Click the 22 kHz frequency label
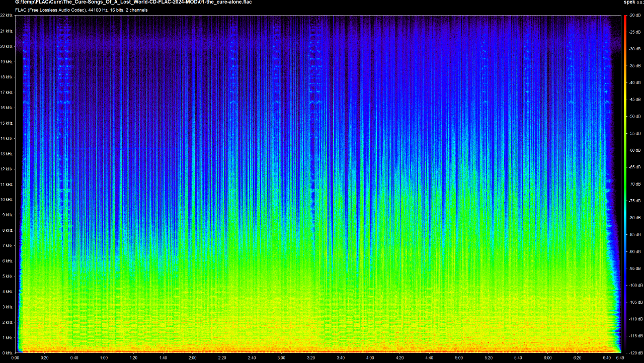The height and width of the screenshot is (363, 644). (x=7, y=15)
